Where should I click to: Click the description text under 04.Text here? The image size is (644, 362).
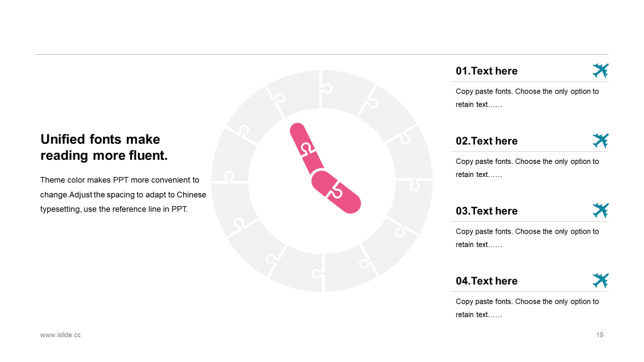click(x=527, y=308)
